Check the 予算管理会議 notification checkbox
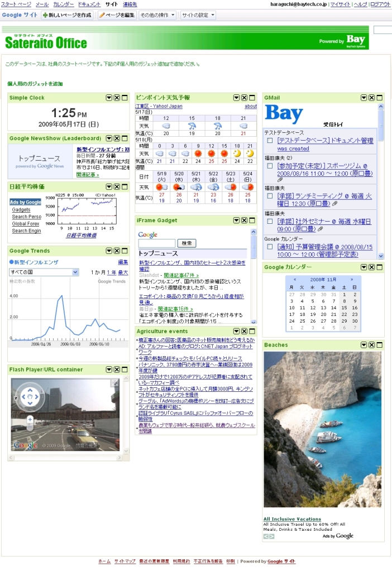The height and width of the screenshot is (571, 392). pyautogui.click(x=270, y=247)
